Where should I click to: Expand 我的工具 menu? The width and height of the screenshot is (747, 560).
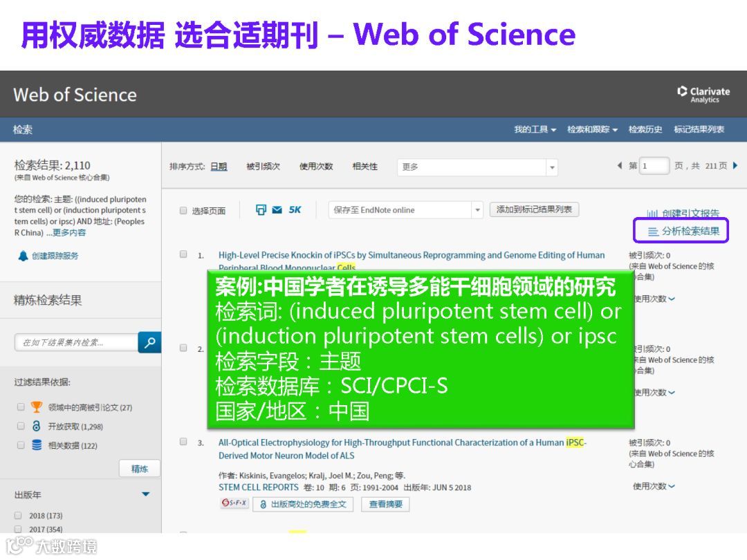[535, 129]
